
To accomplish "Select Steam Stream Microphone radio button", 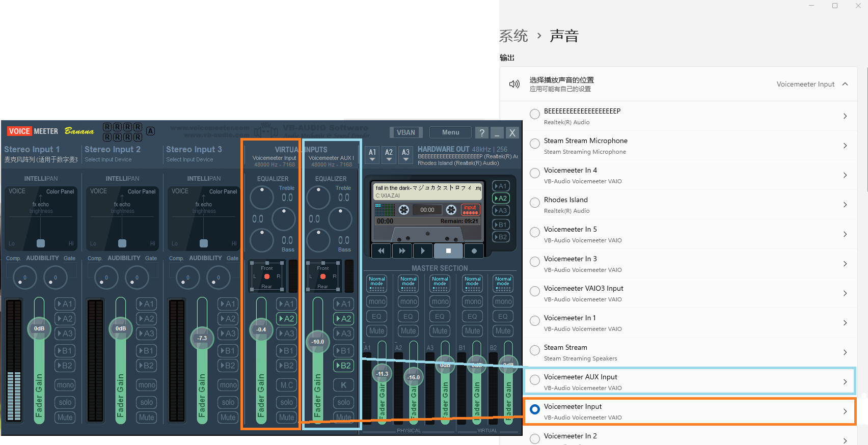I will (x=535, y=144).
